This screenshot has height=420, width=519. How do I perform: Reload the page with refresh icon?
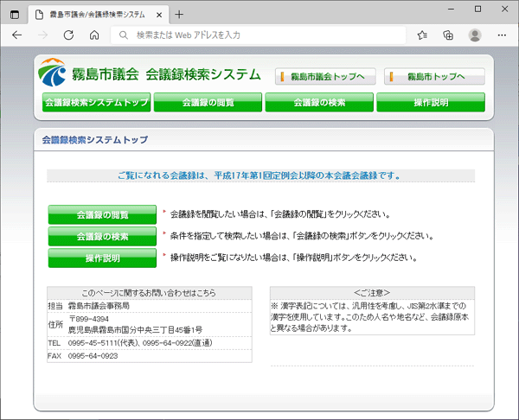[x=68, y=35]
